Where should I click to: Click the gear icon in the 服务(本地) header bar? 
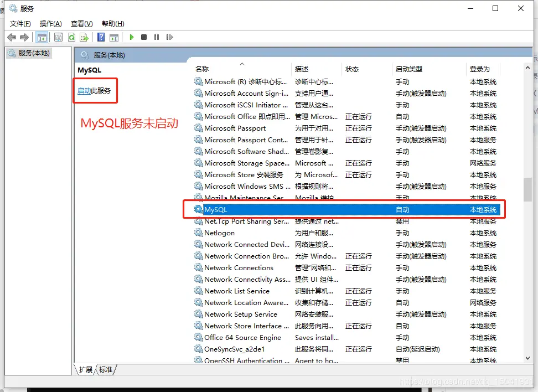[x=84, y=55]
